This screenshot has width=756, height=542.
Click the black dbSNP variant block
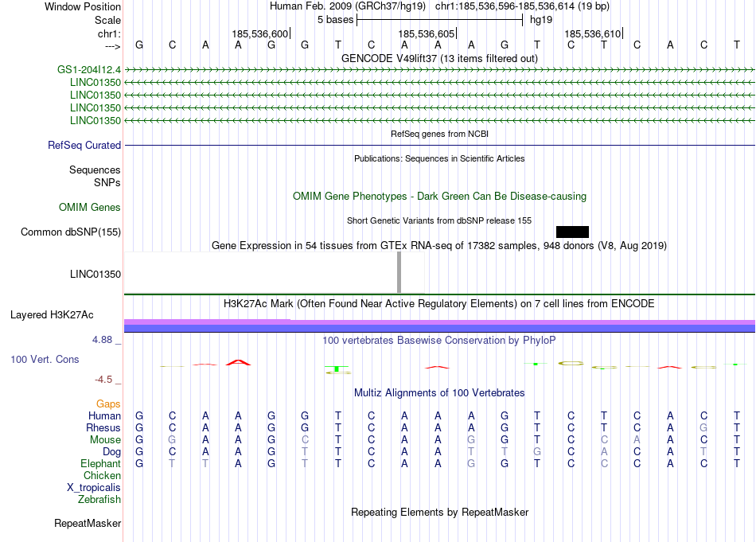tap(572, 232)
